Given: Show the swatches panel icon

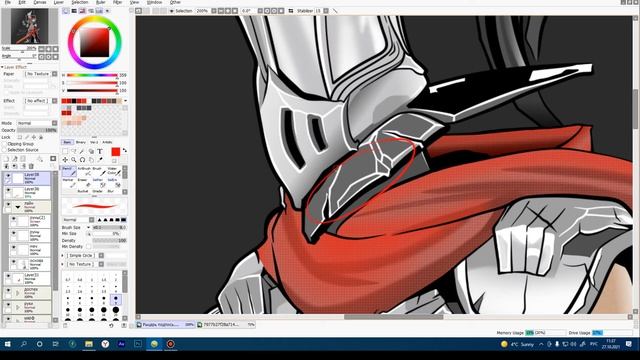Looking at the screenshot, I should click(x=99, y=11).
